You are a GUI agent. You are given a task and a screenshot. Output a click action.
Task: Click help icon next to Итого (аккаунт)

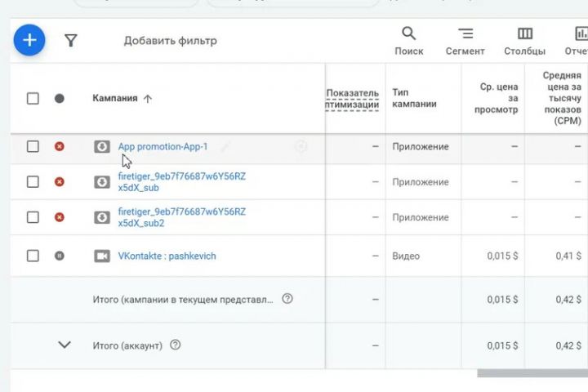click(x=175, y=345)
